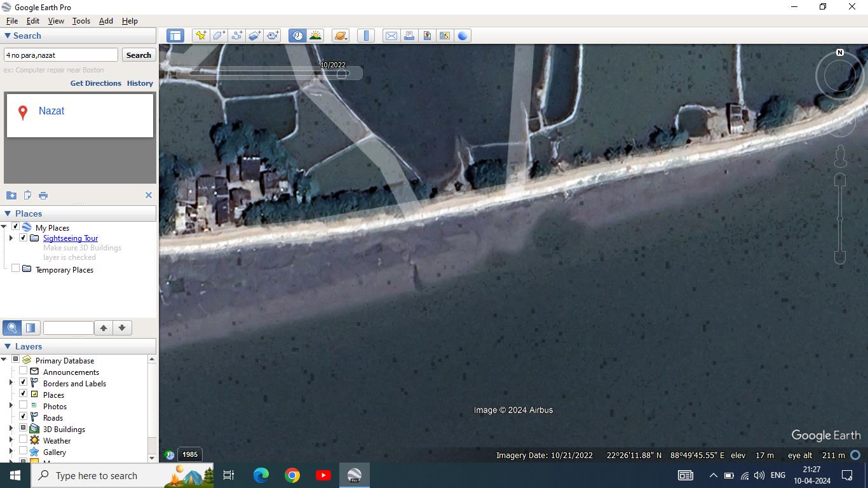Click the historical imagery time slider handle
The height and width of the screenshot is (488, 868).
point(342,74)
